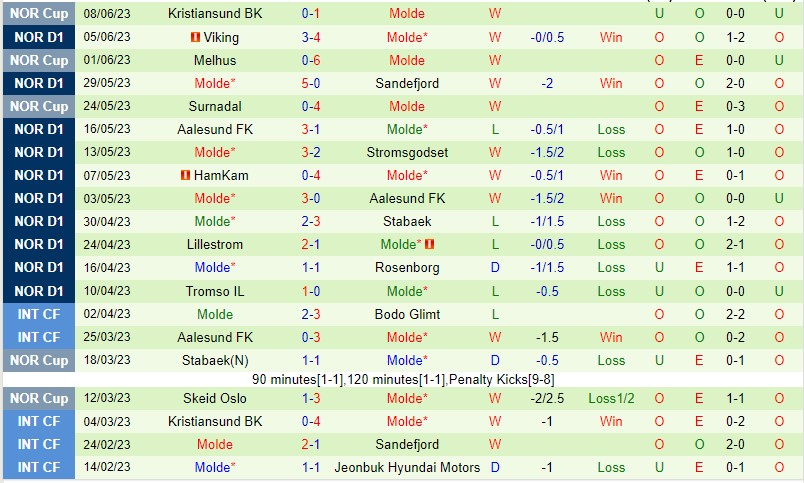This screenshot has height=483, width=804.
Task: Open the 3-4 score of Viking match
Action: [x=310, y=37]
